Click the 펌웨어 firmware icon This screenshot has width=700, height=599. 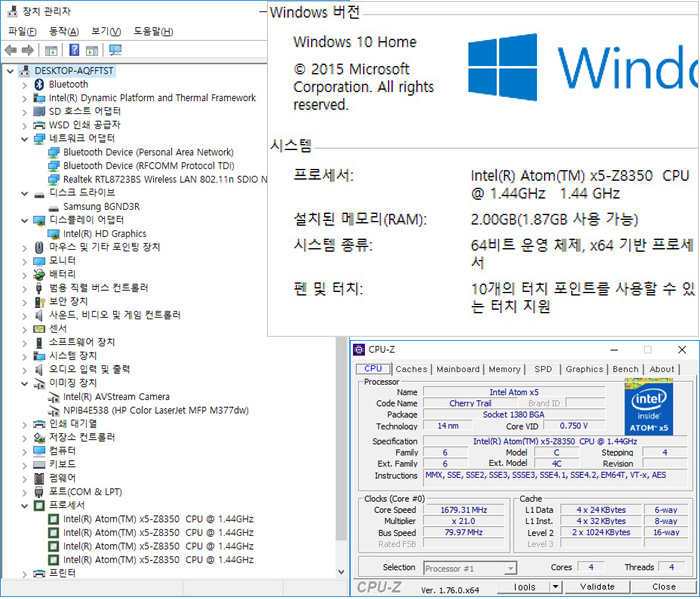pos(39,478)
